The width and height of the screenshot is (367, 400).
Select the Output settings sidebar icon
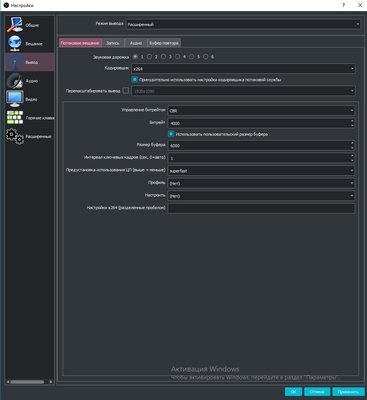point(15,62)
